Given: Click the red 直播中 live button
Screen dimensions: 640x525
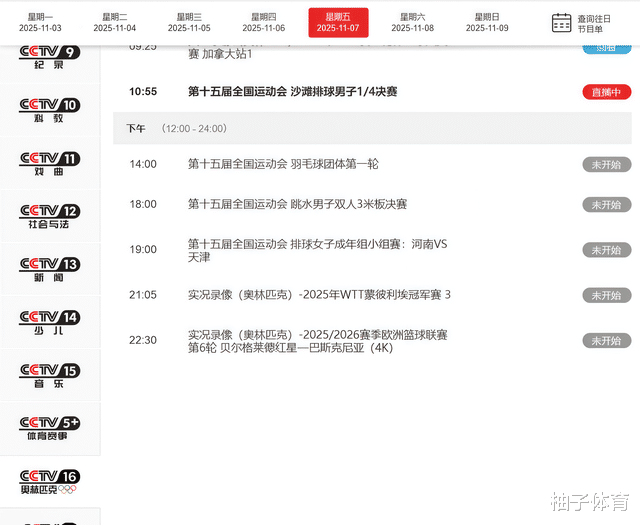Looking at the screenshot, I should click(x=607, y=92).
